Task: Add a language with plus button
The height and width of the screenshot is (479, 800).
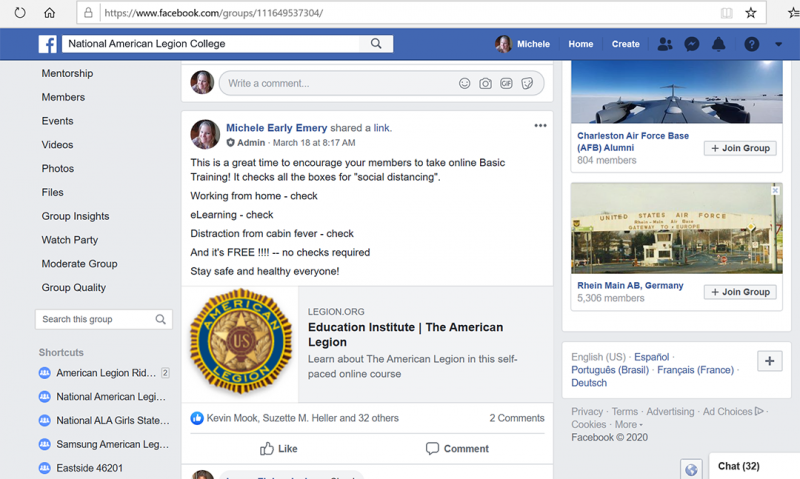Action: pyautogui.click(x=769, y=361)
